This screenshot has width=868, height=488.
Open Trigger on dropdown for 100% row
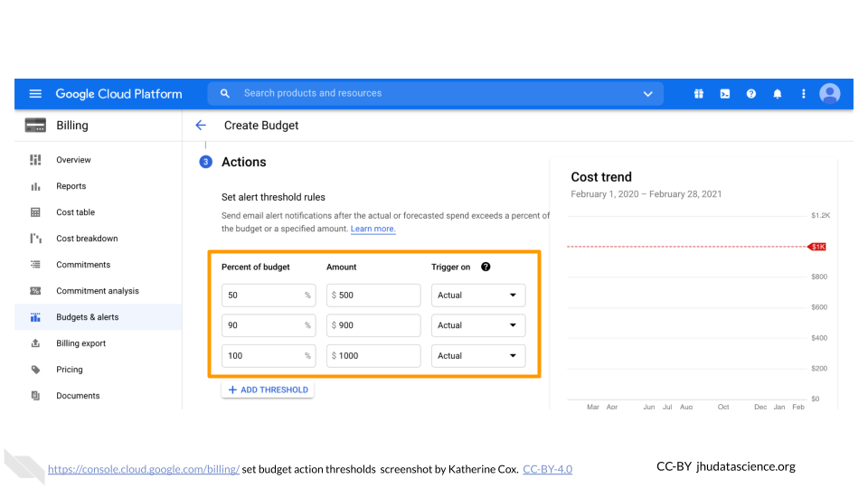coord(478,356)
